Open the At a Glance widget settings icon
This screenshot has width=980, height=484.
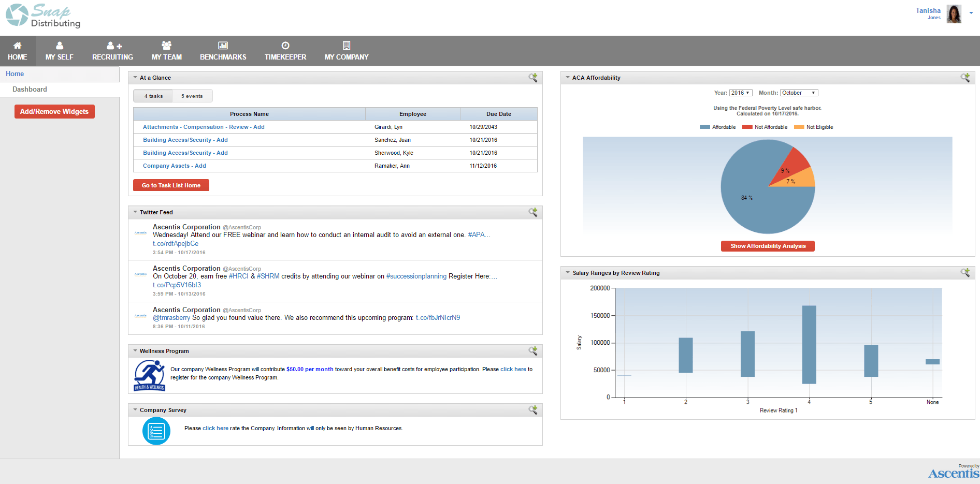532,78
